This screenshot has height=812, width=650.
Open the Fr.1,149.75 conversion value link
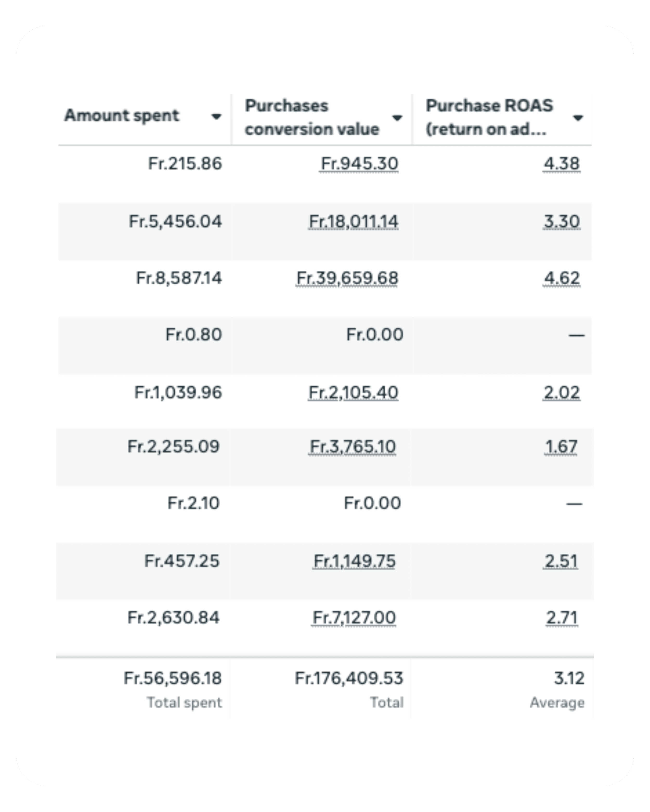(354, 561)
